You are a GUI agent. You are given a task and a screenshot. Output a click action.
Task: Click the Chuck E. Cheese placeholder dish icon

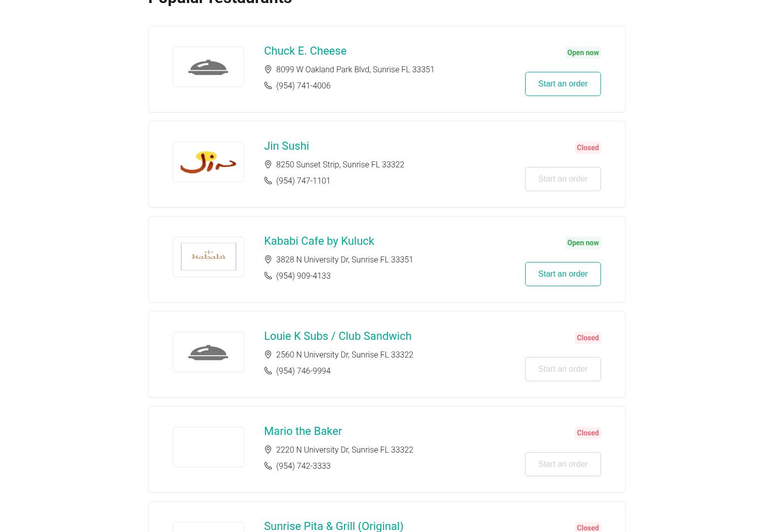coord(208,67)
